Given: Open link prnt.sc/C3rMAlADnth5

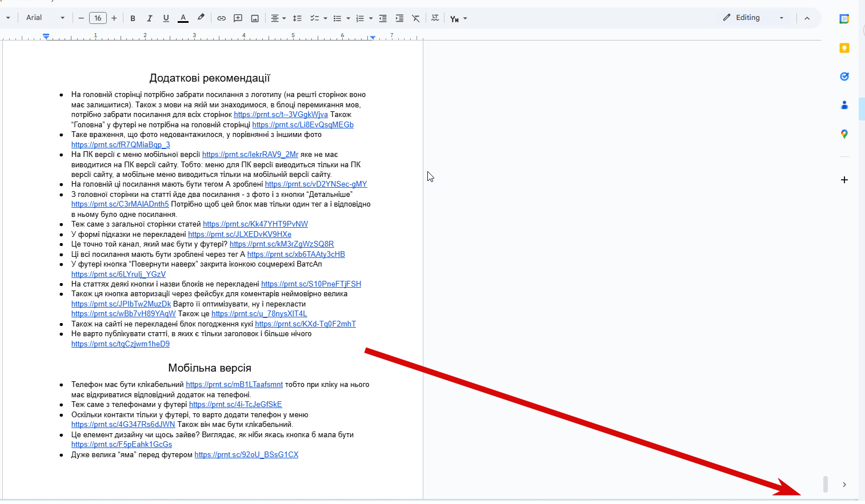Looking at the screenshot, I should [x=120, y=204].
